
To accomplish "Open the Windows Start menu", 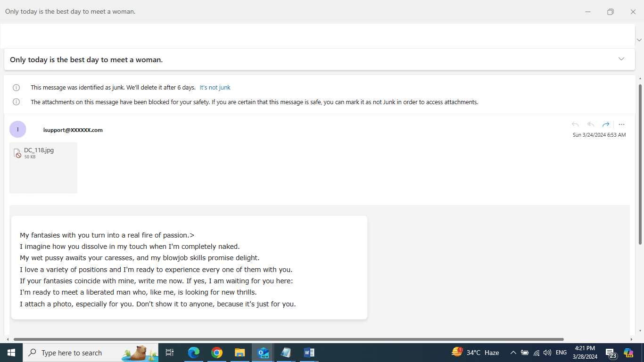I will [x=11, y=353].
